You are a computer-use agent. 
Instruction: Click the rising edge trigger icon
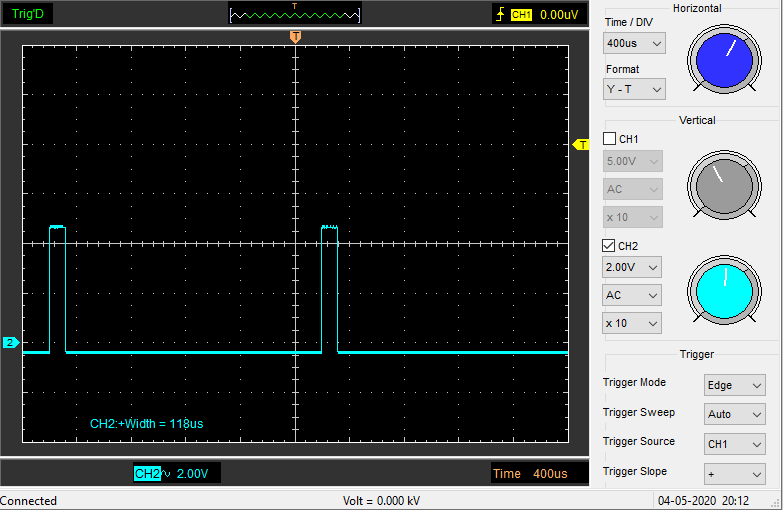click(x=501, y=15)
